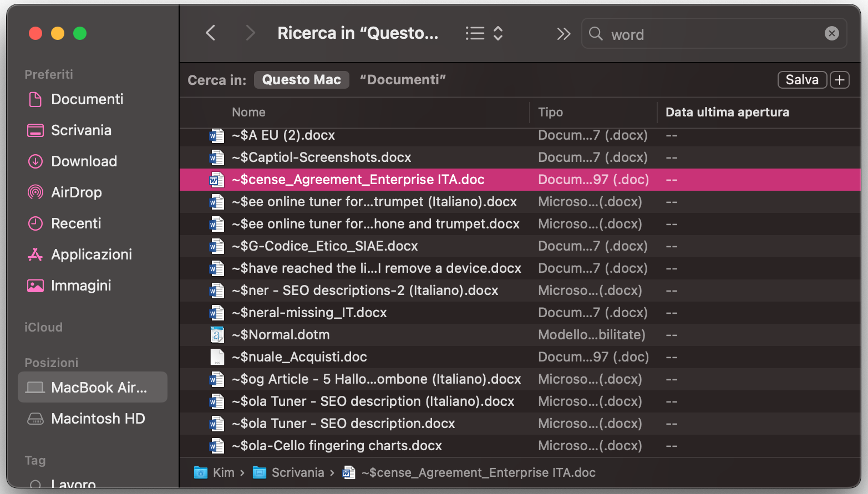The height and width of the screenshot is (494, 868).
Task: Click the Scrivania folder icon in the path bar
Action: (259, 472)
